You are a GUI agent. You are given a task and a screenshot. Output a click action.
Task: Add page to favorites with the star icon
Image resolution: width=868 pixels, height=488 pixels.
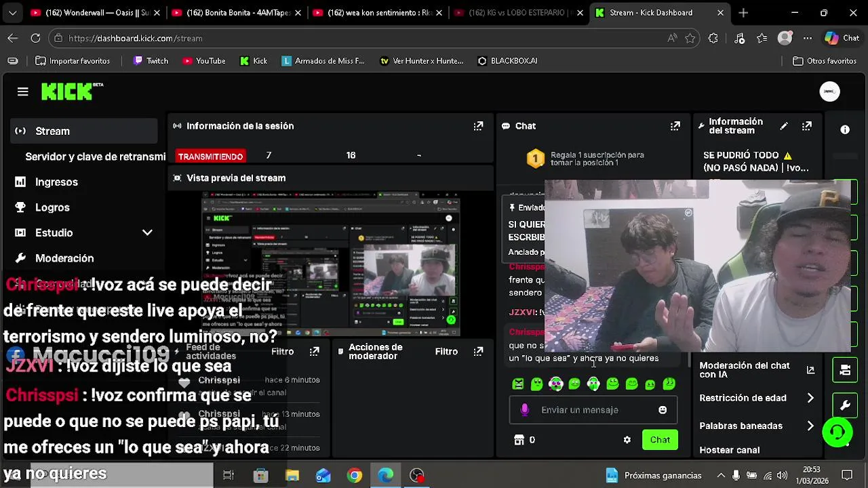(x=690, y=39)
